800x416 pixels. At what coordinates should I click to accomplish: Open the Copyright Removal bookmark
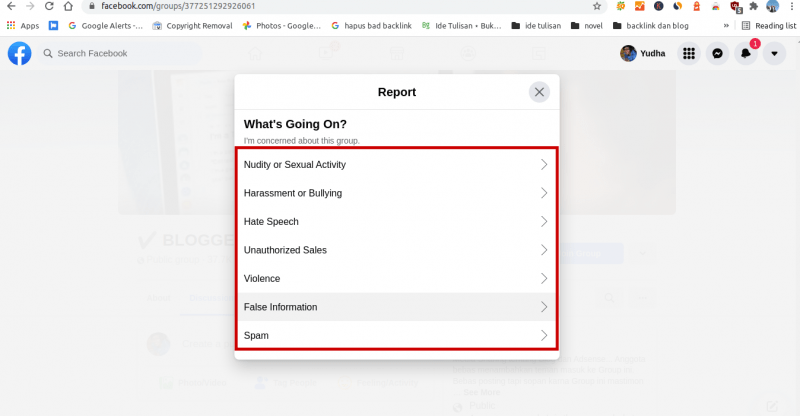tap(192, 26)
